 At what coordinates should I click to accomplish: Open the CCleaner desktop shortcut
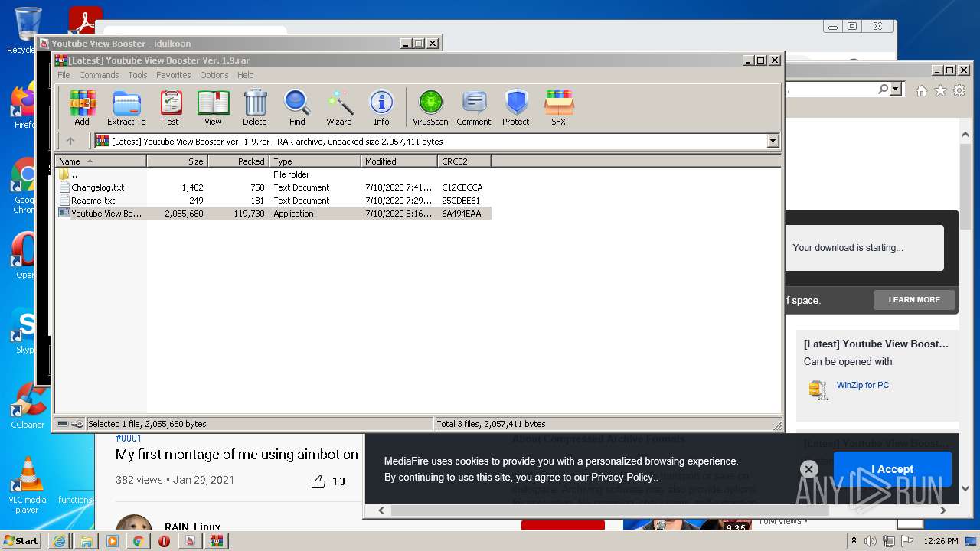click(x=28, y=406)
